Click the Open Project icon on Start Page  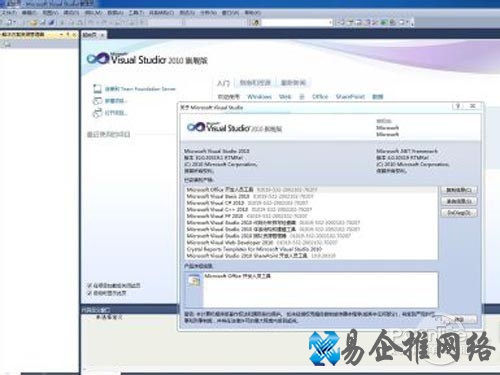[97, 113]
